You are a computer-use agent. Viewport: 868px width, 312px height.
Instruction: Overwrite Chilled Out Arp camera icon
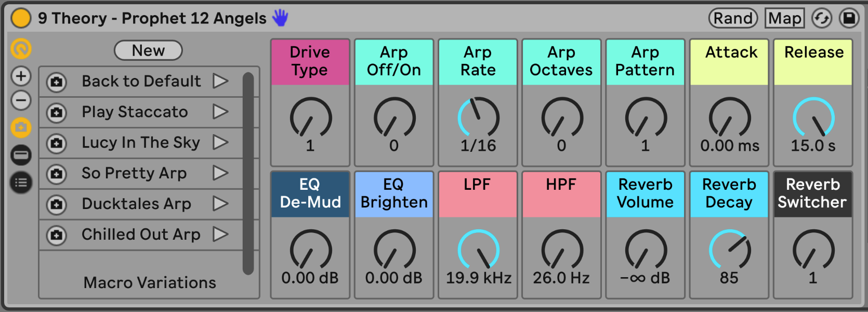(57, 235)
